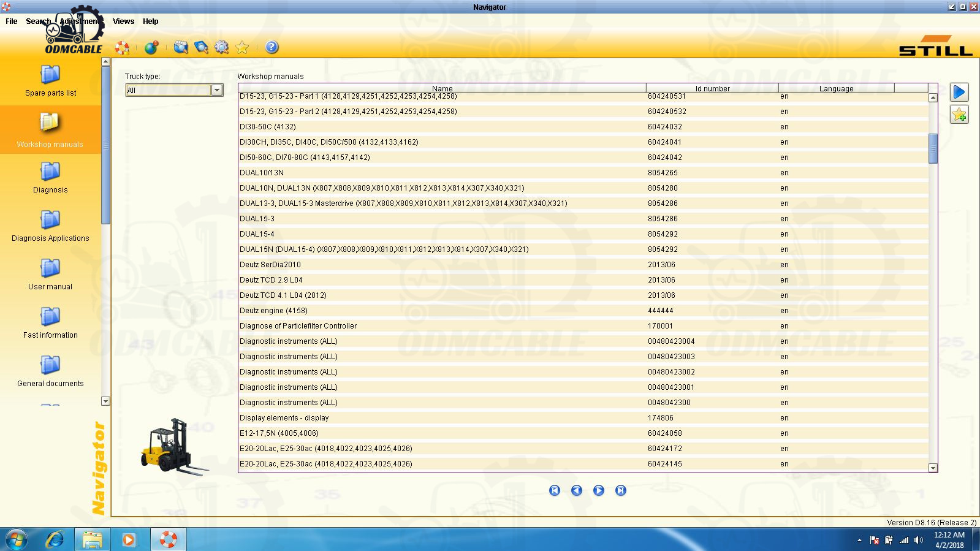Click the add-to-favorites star with plus
Screen dimensions: 980x551
(x=959, y=115)
